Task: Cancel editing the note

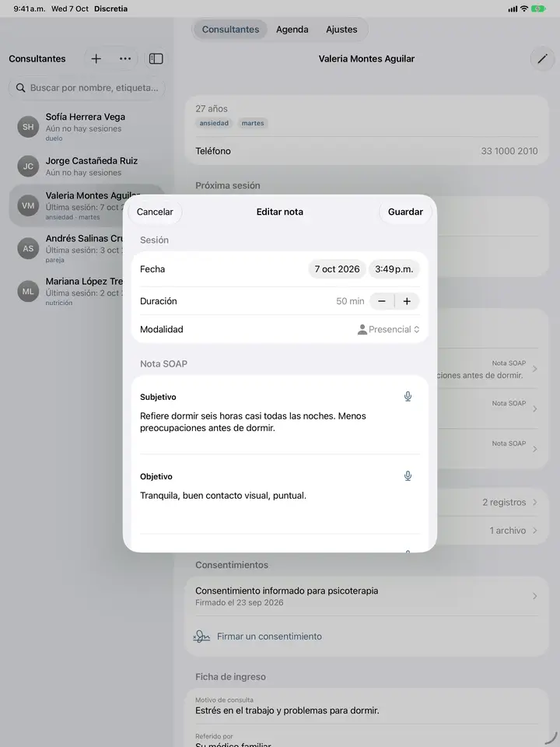Action: click(155, 212)
